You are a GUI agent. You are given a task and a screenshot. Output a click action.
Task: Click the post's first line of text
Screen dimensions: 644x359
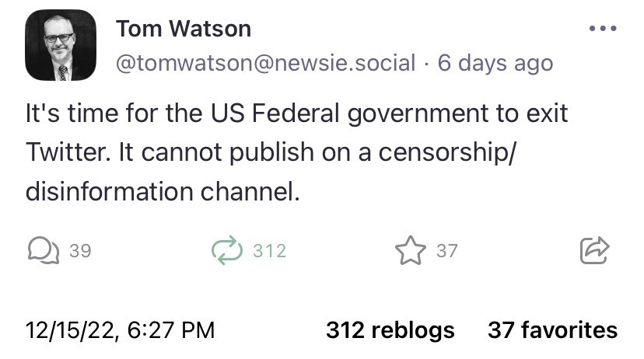297,115
